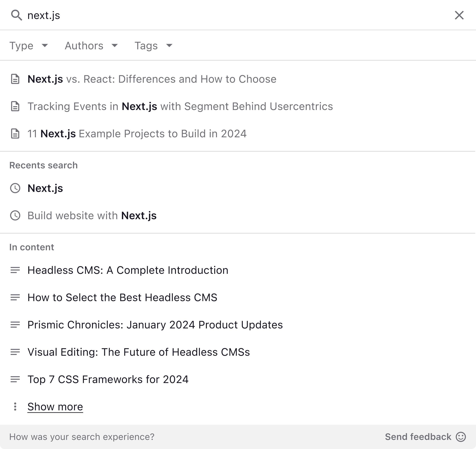Click document icon for 11 Next.js Example Projects

tap(15, 134)
